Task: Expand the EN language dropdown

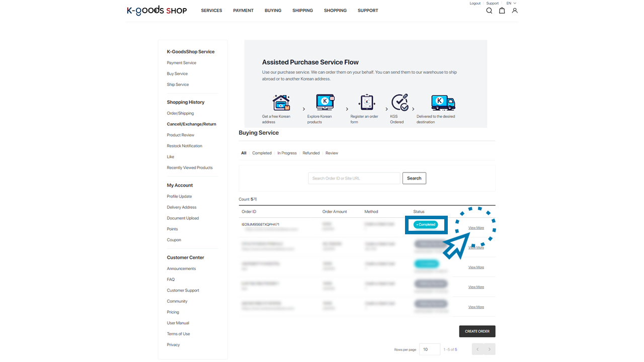Action: (x=511, y=4)
